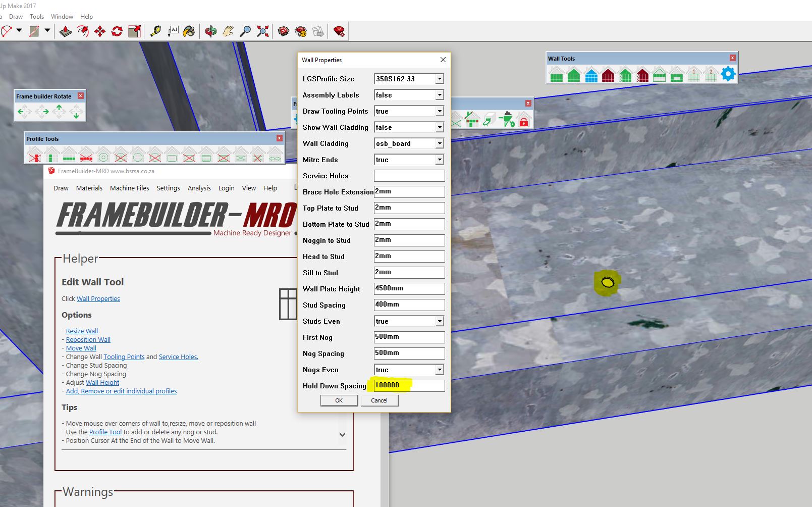This screenshot has height=507, width=812.
Task: Click the wheelbarrow icon in floating toolbar
Action: point(507,120)
